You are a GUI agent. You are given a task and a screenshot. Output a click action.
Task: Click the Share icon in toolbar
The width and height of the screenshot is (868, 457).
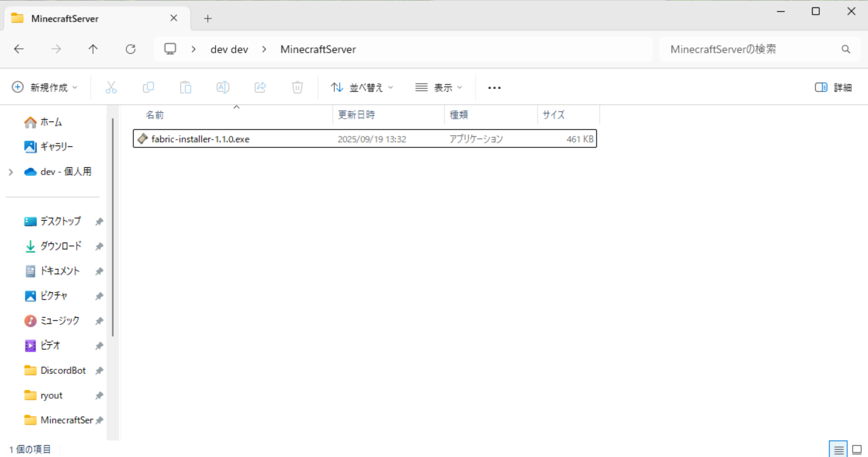(260, 87)
